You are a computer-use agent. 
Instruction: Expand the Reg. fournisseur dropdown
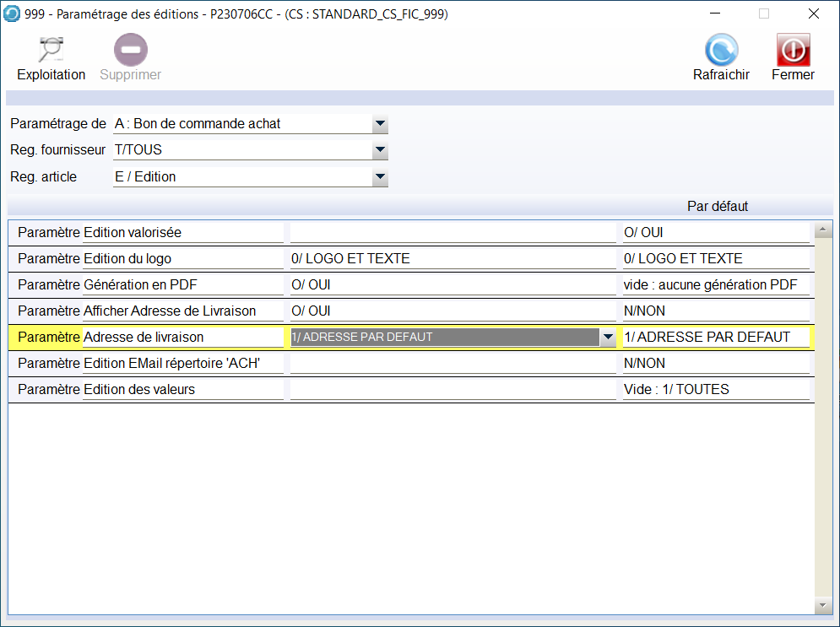click(x=380, y=150)
